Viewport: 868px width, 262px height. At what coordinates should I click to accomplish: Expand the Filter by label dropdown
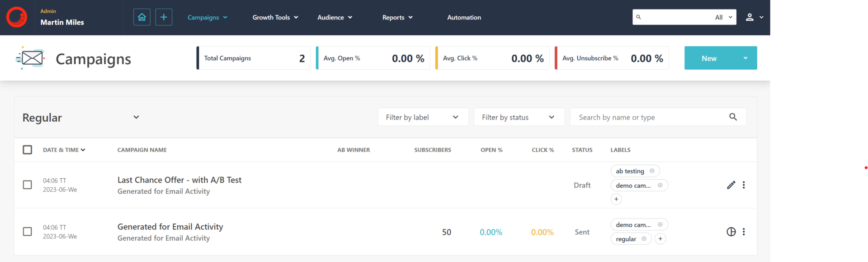coord(423,117)
